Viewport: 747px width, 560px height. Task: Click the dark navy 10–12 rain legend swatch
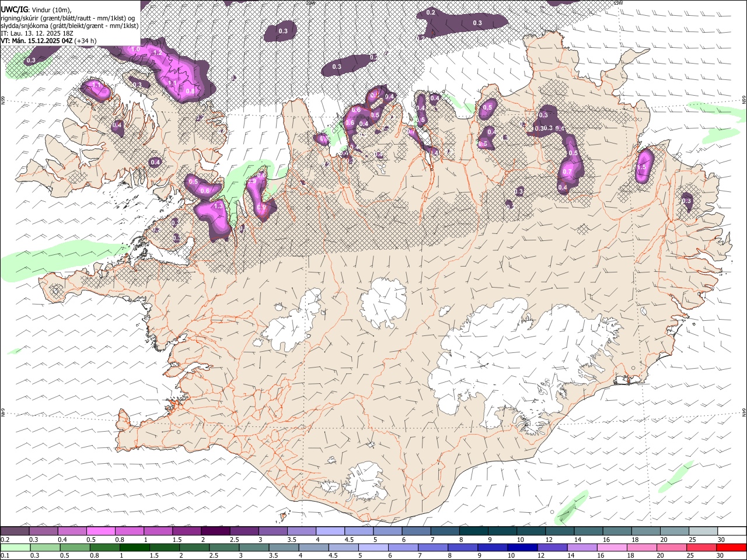pyautogui.click(x=522, y=548)
